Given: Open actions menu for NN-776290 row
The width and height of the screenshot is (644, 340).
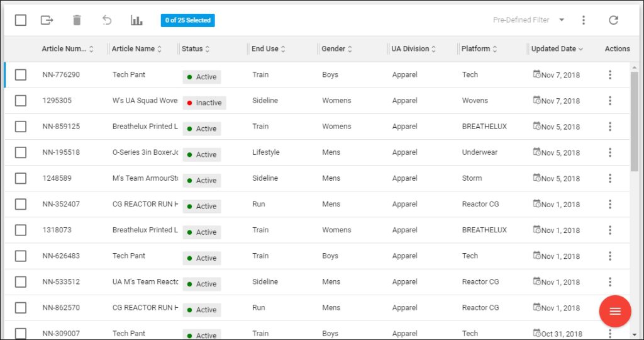Looking at the screenshot, I should pos(610,75).
